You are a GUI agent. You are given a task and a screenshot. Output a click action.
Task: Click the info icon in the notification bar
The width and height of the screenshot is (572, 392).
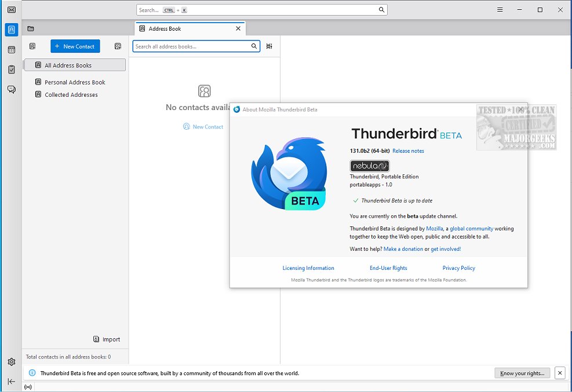click(x=32, y=373)
